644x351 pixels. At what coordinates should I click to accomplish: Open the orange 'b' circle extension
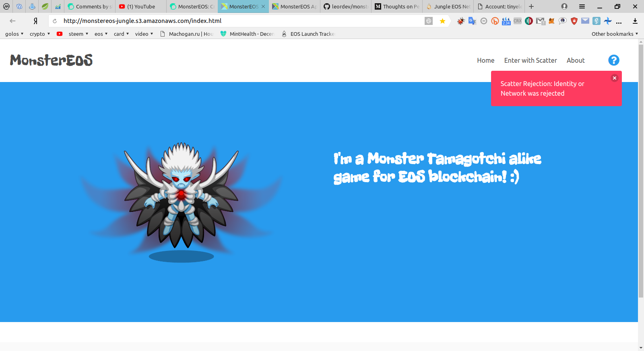click(x=495, y=21)
